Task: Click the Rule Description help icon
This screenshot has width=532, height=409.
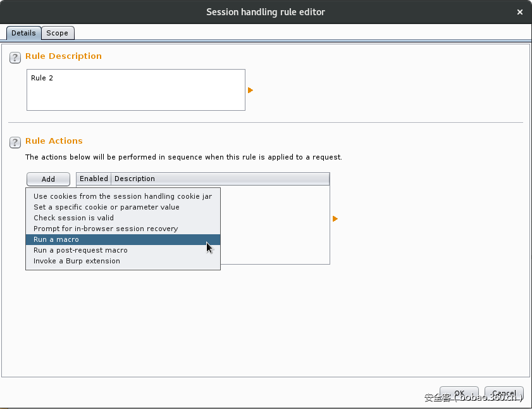Action: coord(15,58)
